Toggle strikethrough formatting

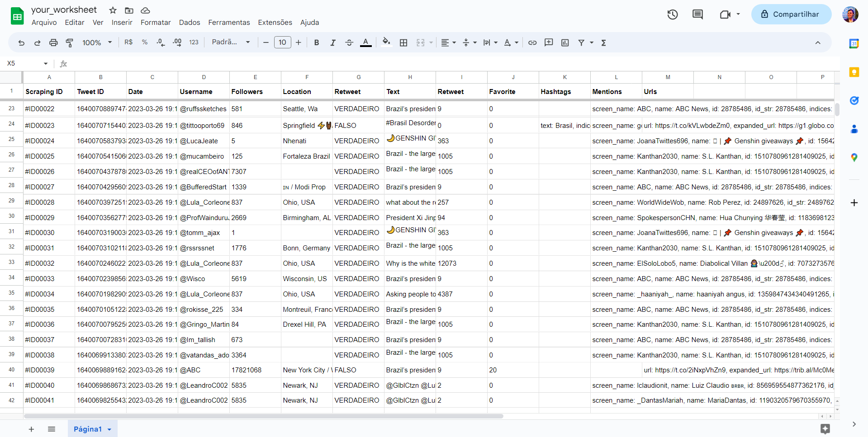pos(349,42)
